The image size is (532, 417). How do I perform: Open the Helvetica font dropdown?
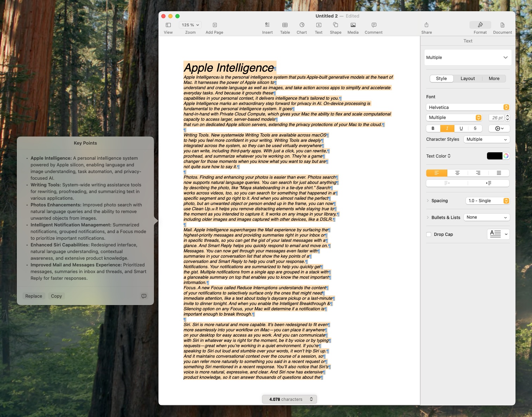click(x=467, y=107)
